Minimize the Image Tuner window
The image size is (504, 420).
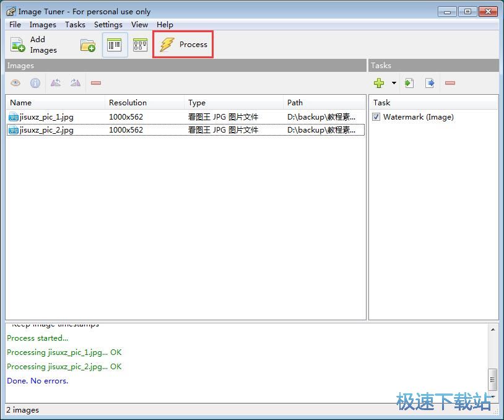point(447,12)
